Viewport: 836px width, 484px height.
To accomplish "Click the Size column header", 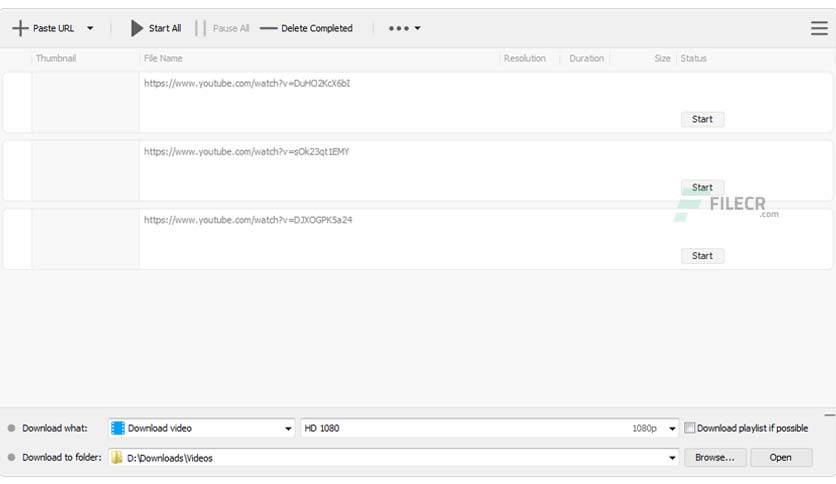I will (662, 58).
